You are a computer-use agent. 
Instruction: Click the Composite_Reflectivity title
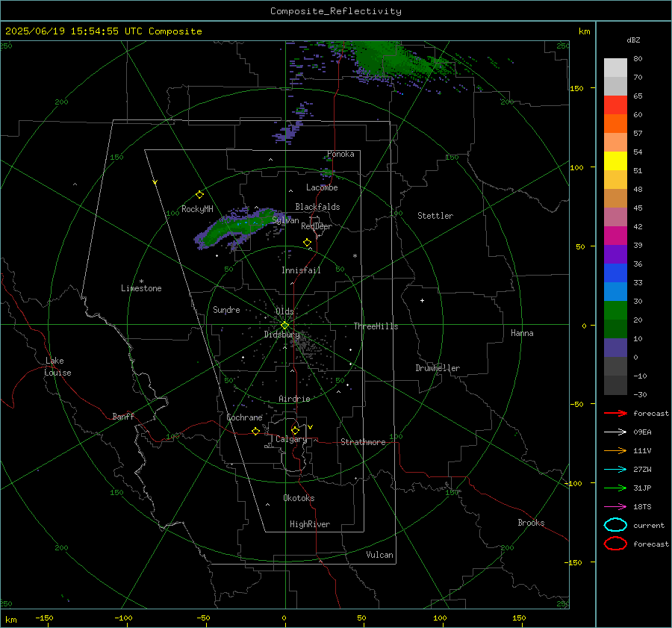pyautogui.click(x=335, y=11)
